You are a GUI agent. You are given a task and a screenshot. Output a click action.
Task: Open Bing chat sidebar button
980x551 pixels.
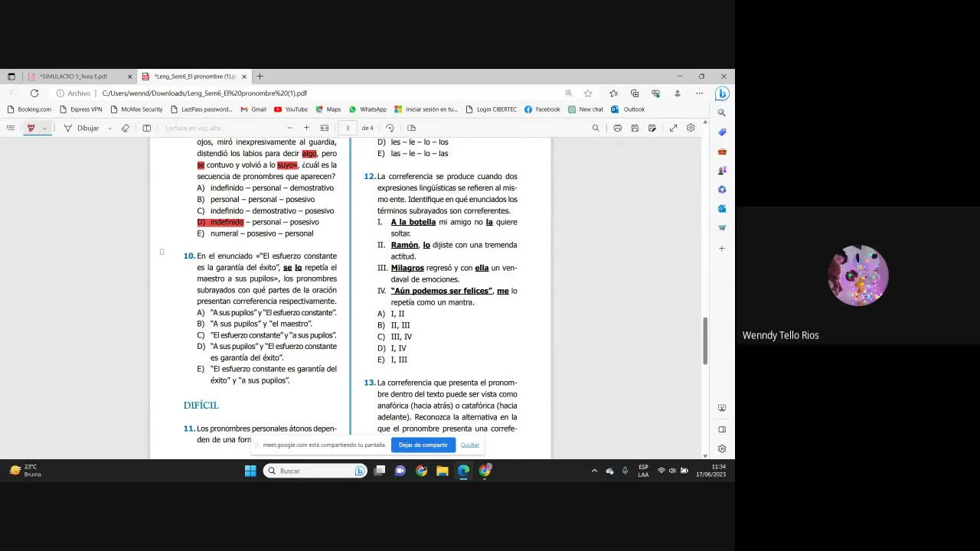[x=722, y=93]
